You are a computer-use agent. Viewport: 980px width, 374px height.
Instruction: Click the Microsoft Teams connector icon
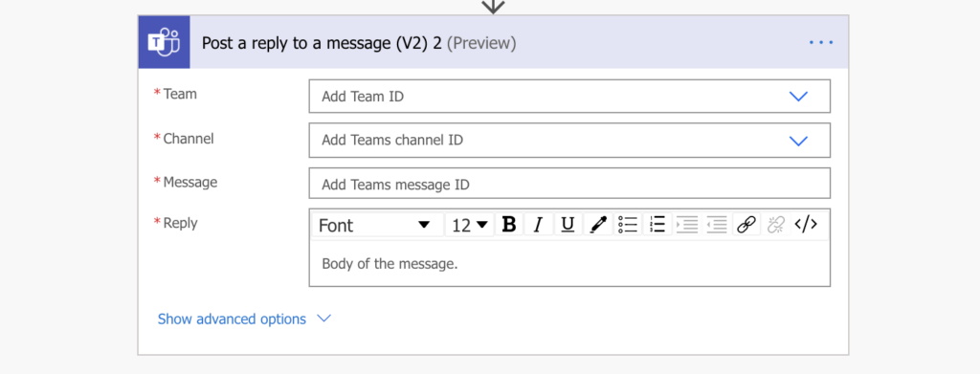coord(164,42)
